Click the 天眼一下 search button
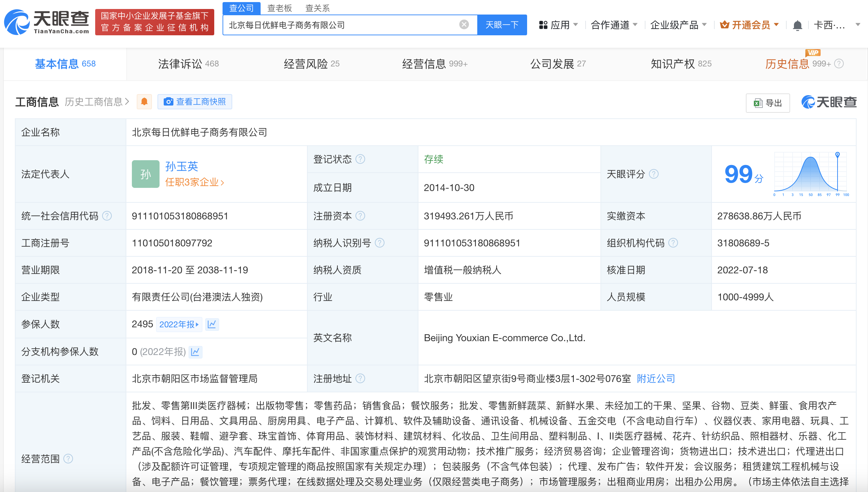Viewport: 868px width, 492px height. (502, 25)
